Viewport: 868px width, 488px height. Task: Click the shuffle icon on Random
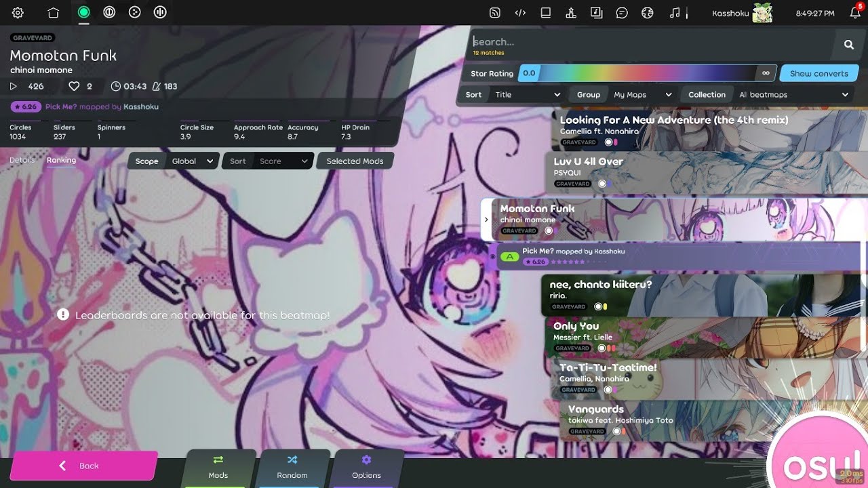[x=292, y=460]
